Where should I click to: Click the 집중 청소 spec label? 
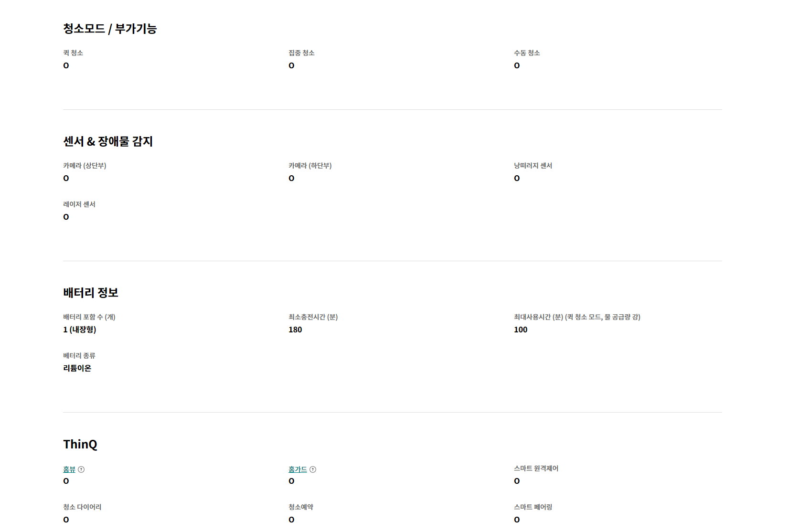301,53
